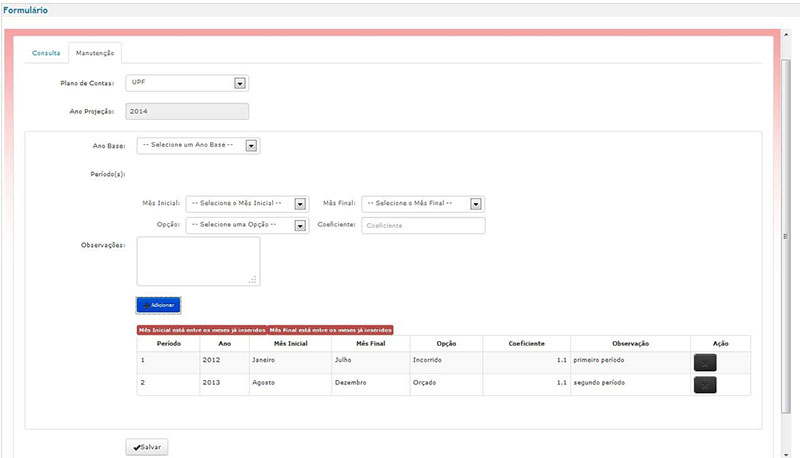Click the Coeficiente column header
The height and width of the screenshot is (458, 800).
point(527,344)
